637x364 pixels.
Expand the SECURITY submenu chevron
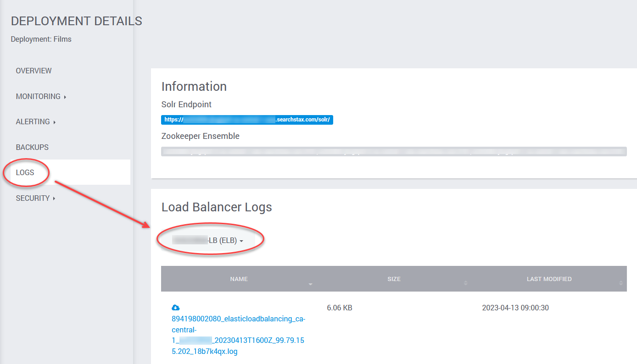pyautogui.click(x=55, y=199)
